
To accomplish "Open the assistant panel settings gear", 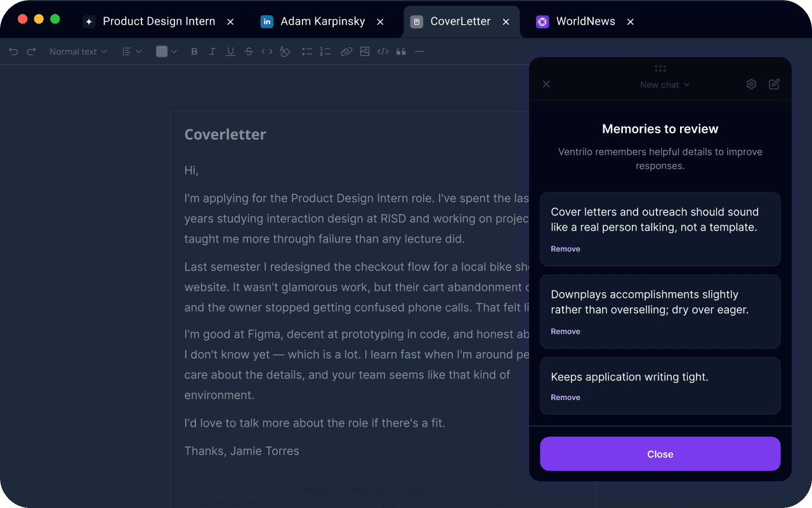I will (x=751, y=84).
